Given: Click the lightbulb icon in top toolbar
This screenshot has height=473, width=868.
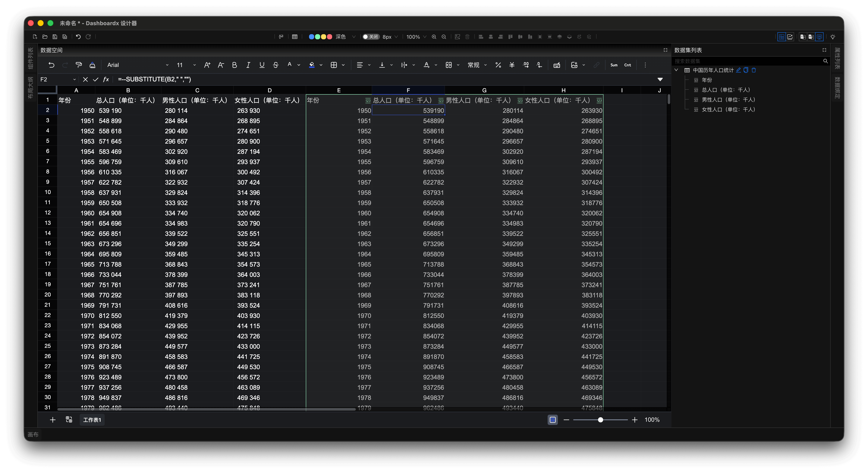Looking at the screenshot, I should [833, 37].
